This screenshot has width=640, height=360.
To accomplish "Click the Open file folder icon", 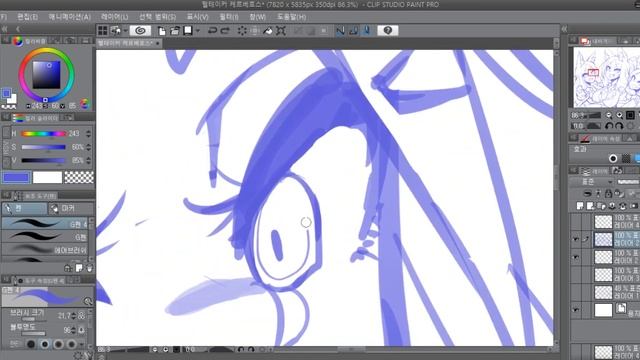I will [x=175, y=31].
